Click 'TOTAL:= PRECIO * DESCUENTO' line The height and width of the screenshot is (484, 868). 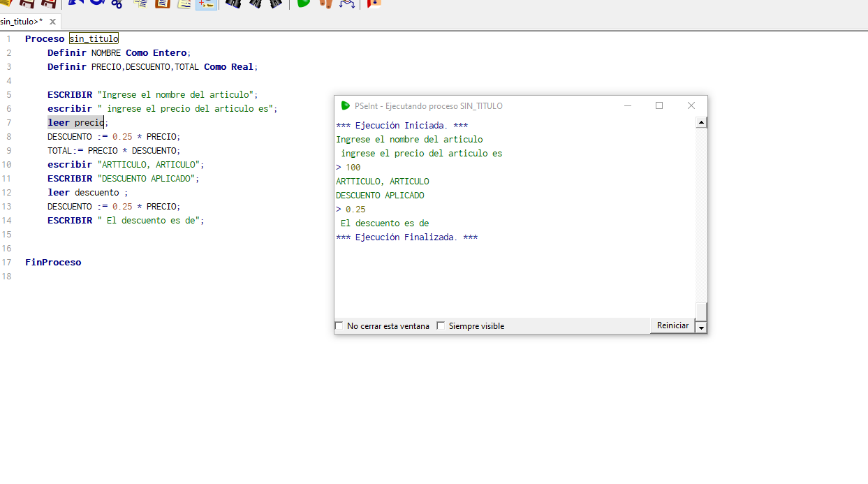click(114, 151)
